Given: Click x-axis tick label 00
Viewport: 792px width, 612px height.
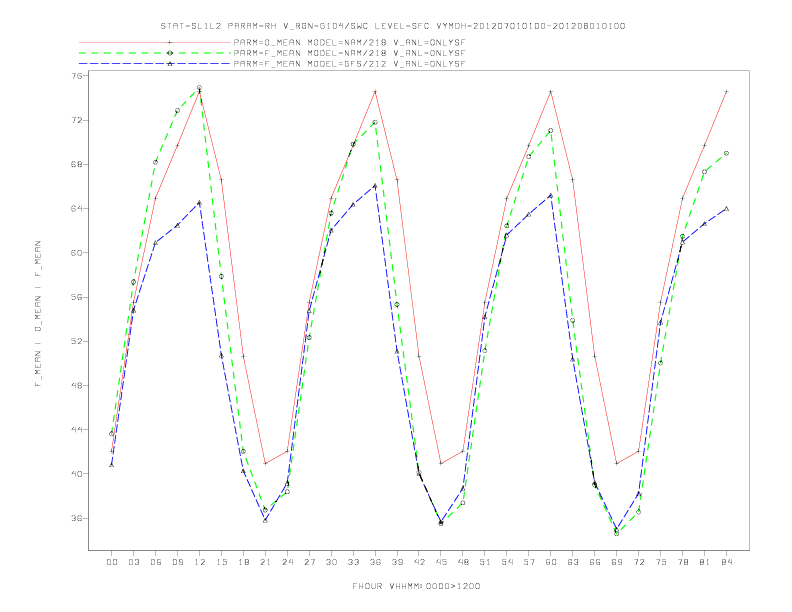Looking at the screenshot, I should coord(112,562).
